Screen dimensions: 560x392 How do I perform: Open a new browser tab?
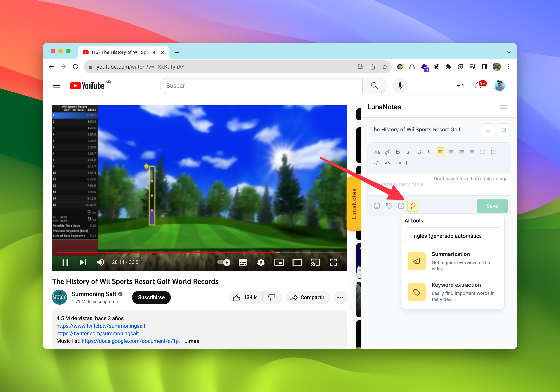[177, 52]
